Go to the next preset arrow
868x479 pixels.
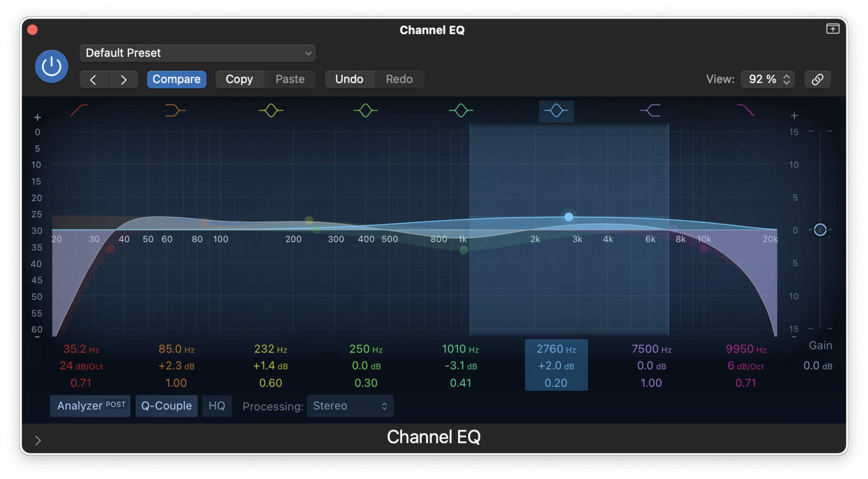tap(123, 79)
